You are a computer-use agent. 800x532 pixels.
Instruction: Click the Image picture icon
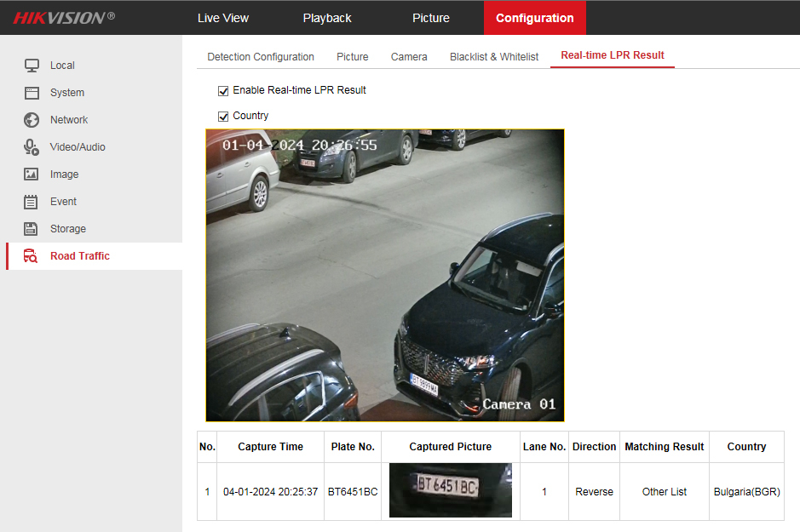pyautogui.click(x=32, y=174)
